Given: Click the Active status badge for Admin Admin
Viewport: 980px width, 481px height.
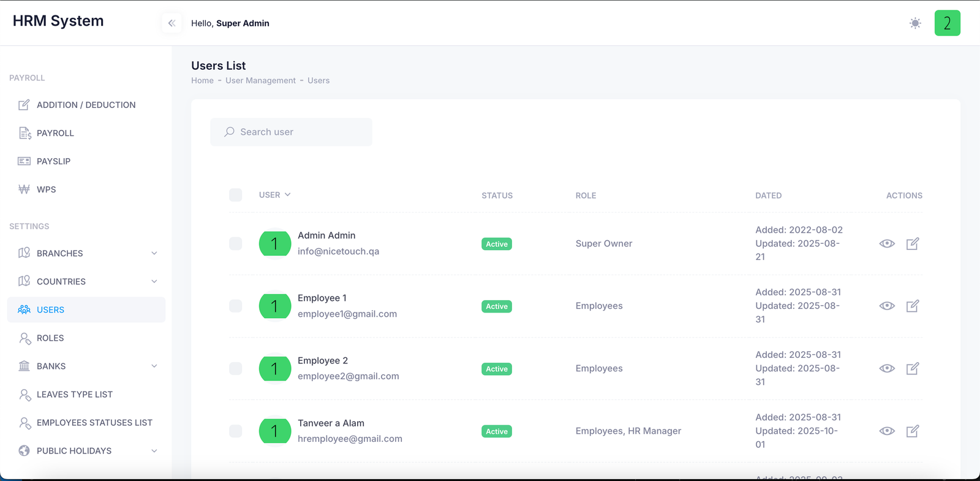Looking at the screenshot, I should coord(496,244).
